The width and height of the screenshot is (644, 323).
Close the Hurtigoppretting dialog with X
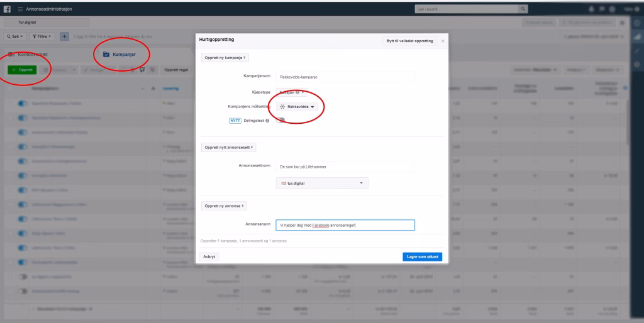click(443, 41)
